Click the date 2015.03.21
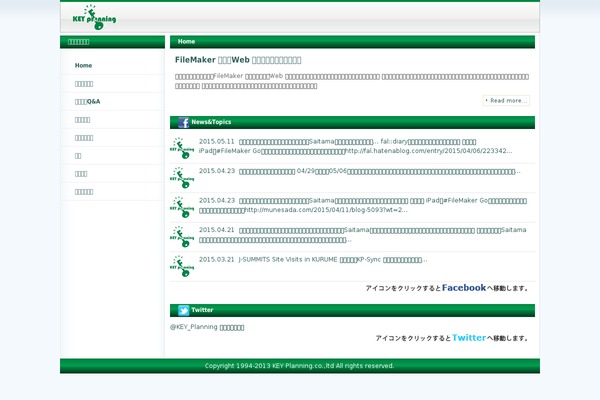Viewport: 600px width, 400px height. [217, 260]
